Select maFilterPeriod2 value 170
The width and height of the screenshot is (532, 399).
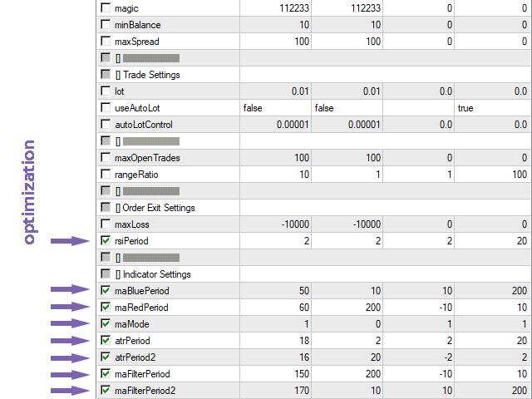point(275,390)
